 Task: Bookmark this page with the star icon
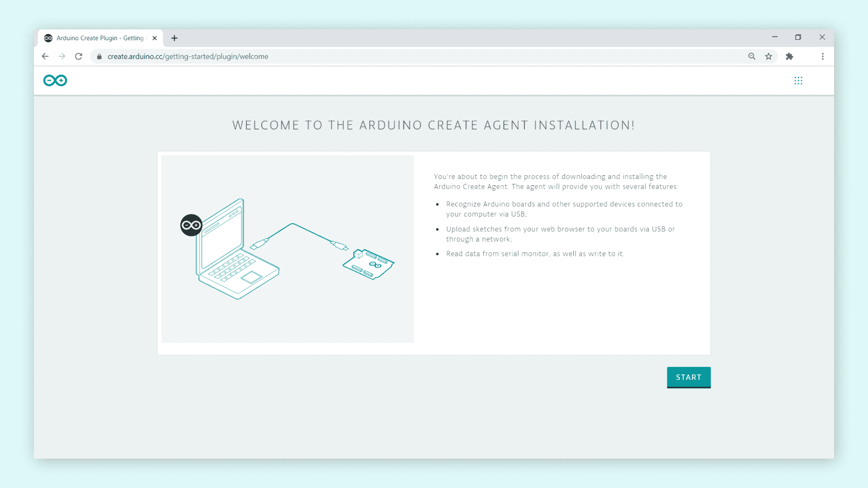pos(769,56)
